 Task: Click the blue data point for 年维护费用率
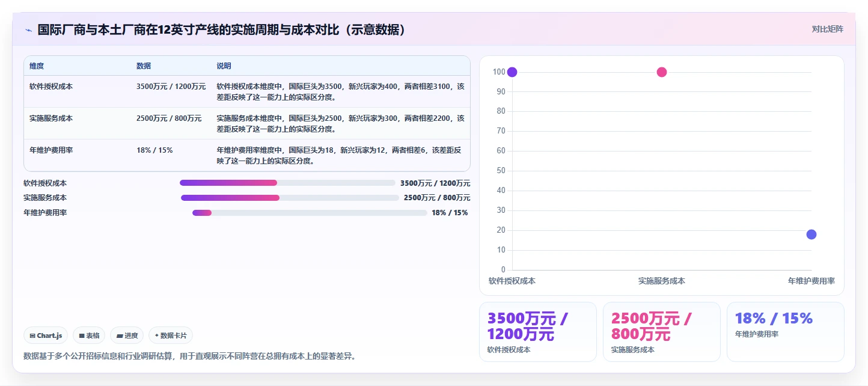pyautogui.click(x=811, y=234)
